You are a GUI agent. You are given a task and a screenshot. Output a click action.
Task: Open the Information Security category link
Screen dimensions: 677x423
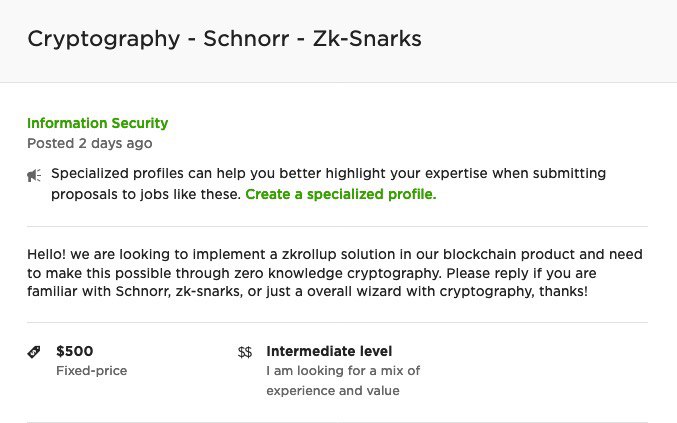coord(98,123)
